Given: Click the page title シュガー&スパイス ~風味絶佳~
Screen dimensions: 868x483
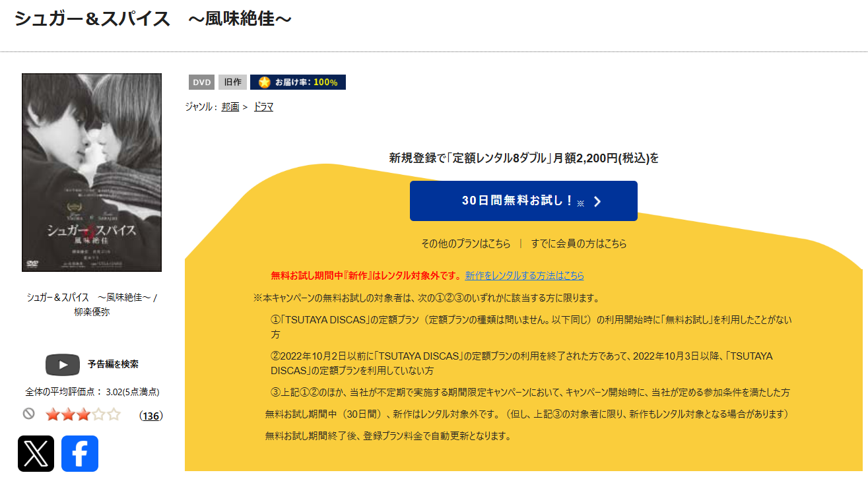Looking at the screenshot, I should tap(153, 18).
